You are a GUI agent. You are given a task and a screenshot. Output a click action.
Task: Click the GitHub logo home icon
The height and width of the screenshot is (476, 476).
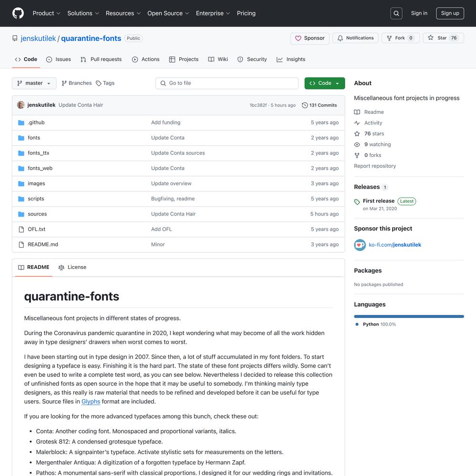(18, 13)
